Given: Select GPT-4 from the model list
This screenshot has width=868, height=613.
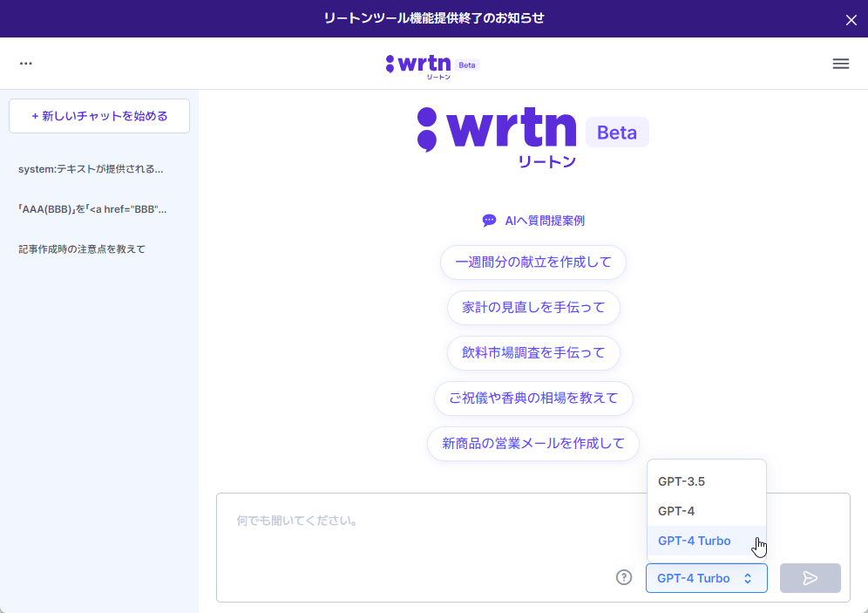Looking at the screenshot, I should click(707, 511).
